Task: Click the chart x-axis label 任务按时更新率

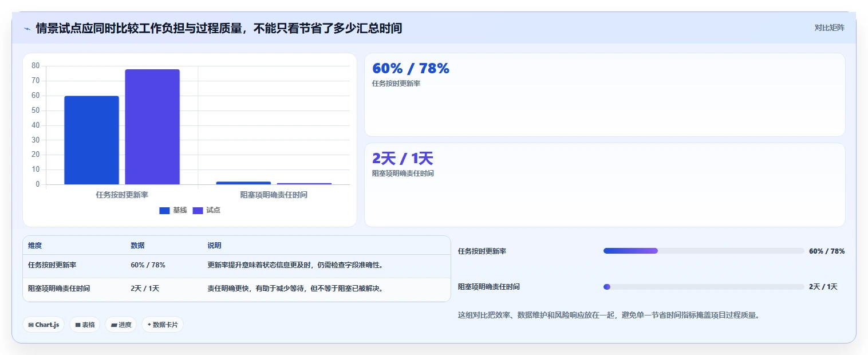Action: (122, 195)
